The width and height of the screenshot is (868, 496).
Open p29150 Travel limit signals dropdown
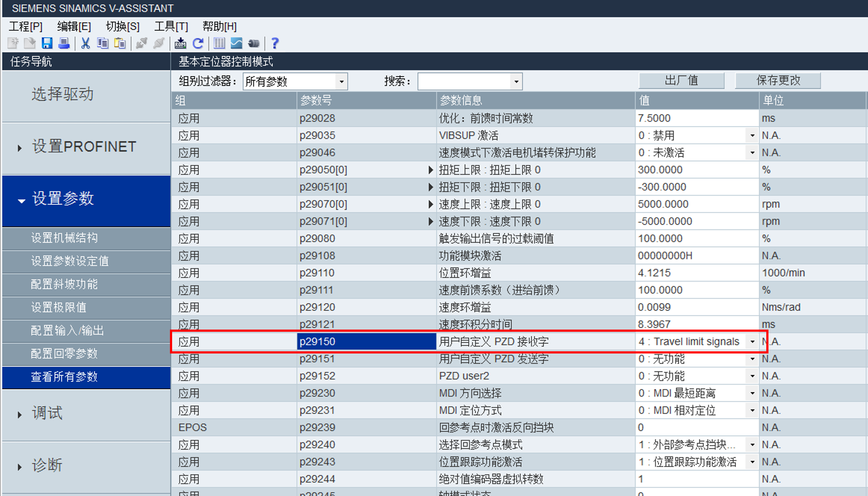pos(752,341)
